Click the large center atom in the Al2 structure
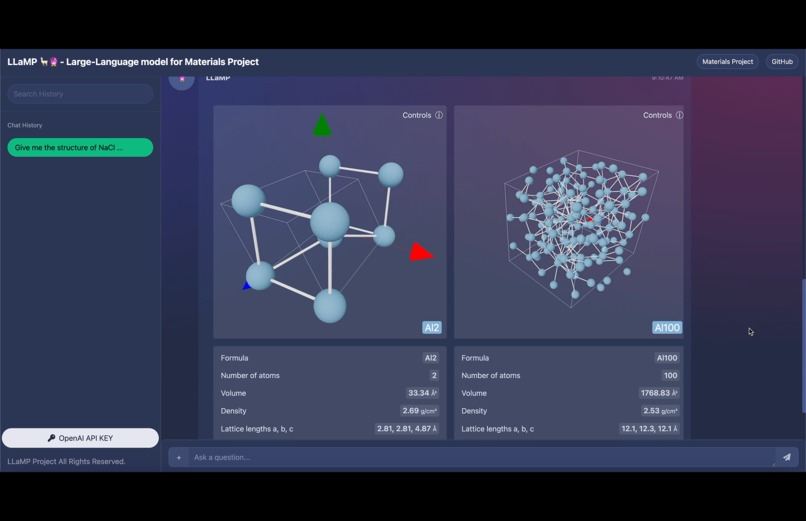The width and height of the screenshot is (806, 521). pyautogui.click(x=329, y=222)
